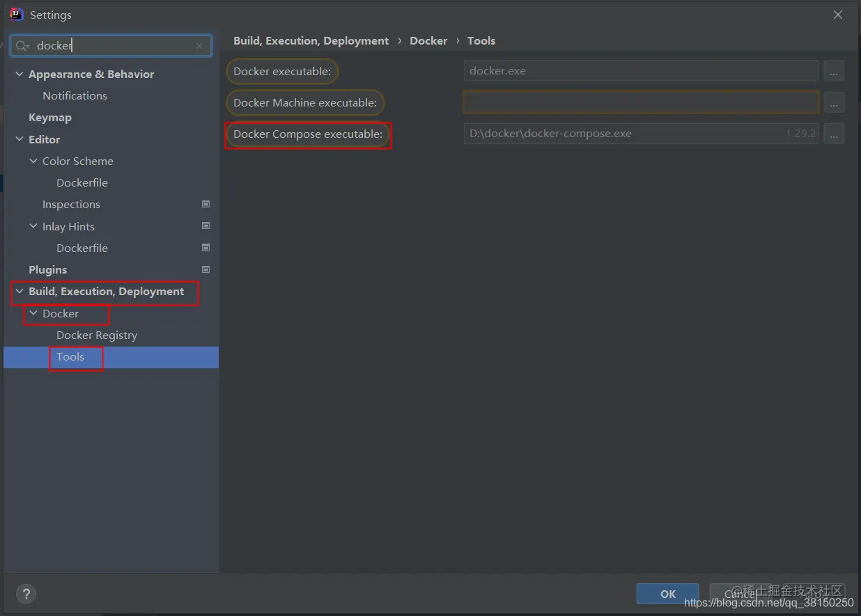Collapse the Docker tree node arrow
Image resolution: width=861 pixels, height=616 pixels.
tap(33, 313)
